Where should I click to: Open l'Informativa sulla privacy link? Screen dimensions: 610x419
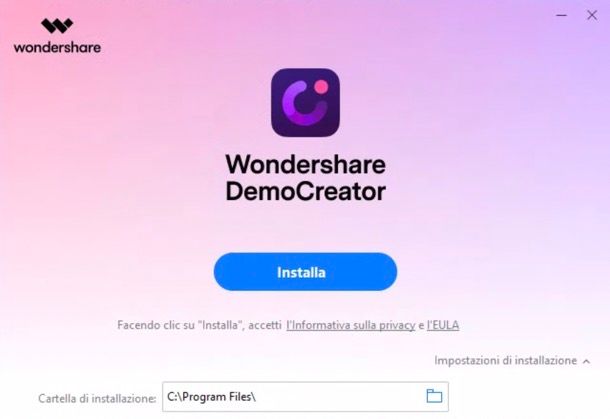coord(351,325)
